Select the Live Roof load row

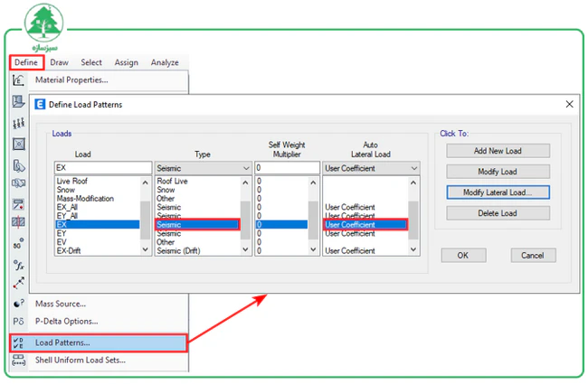coord(98,181)
